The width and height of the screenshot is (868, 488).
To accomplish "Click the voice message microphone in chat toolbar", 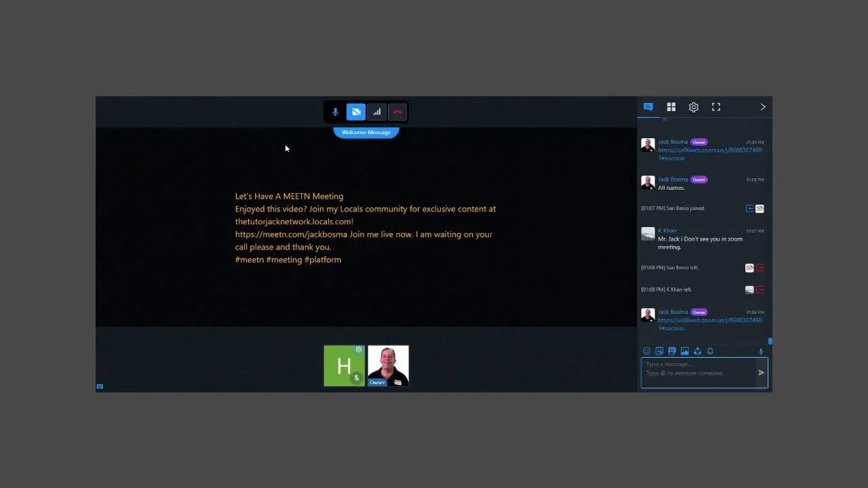I will point(761,351).
